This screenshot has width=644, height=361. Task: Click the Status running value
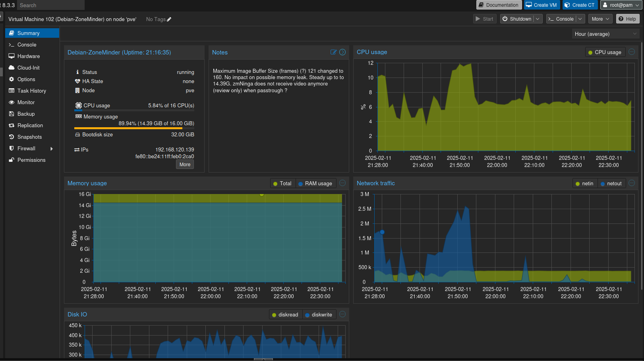[186, 72]
